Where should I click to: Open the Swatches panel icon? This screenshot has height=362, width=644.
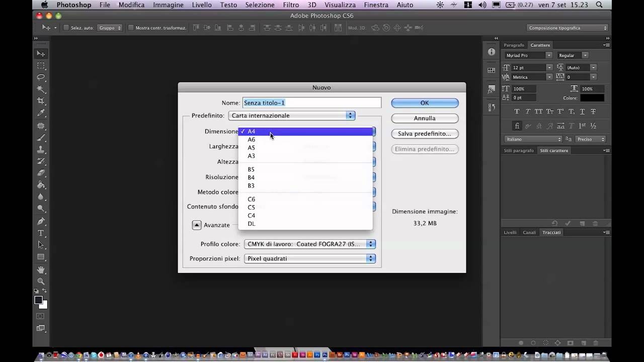coord(491,70)
